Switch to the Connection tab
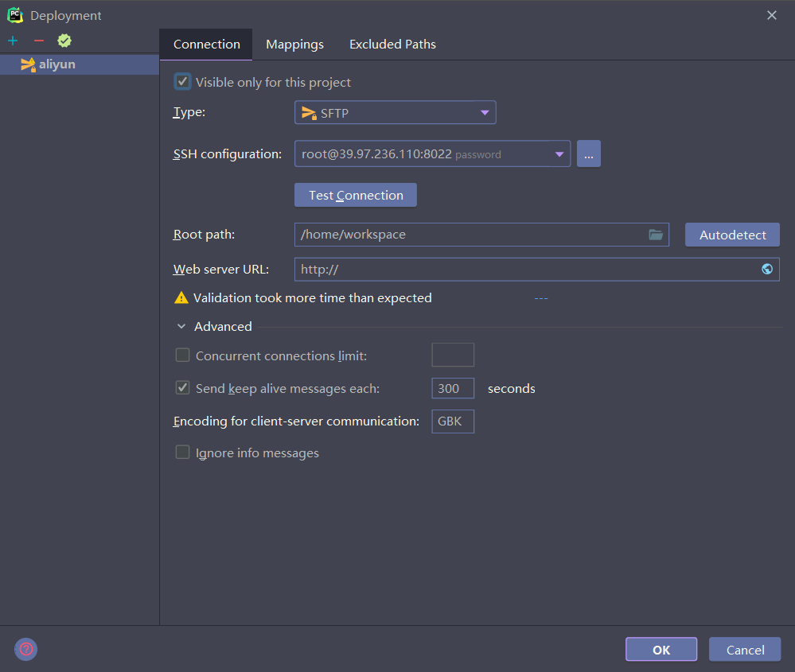Image resolution: width=795 pixels, height=672 pixels. [x=206, y=45]
